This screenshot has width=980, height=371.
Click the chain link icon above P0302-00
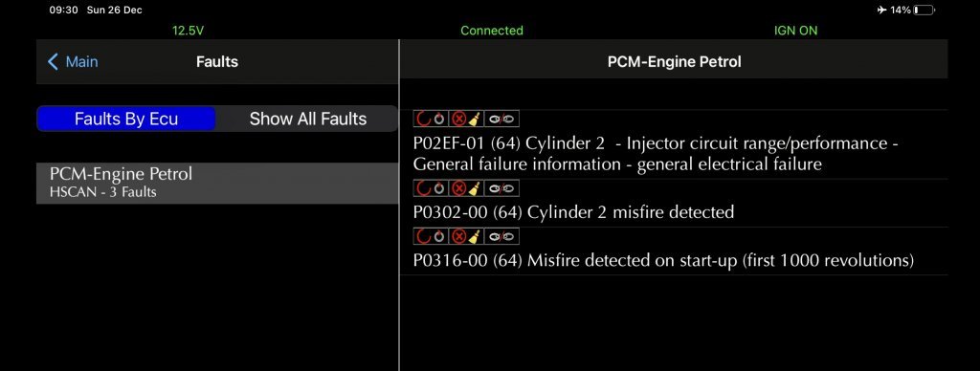(x=501, y=188)
